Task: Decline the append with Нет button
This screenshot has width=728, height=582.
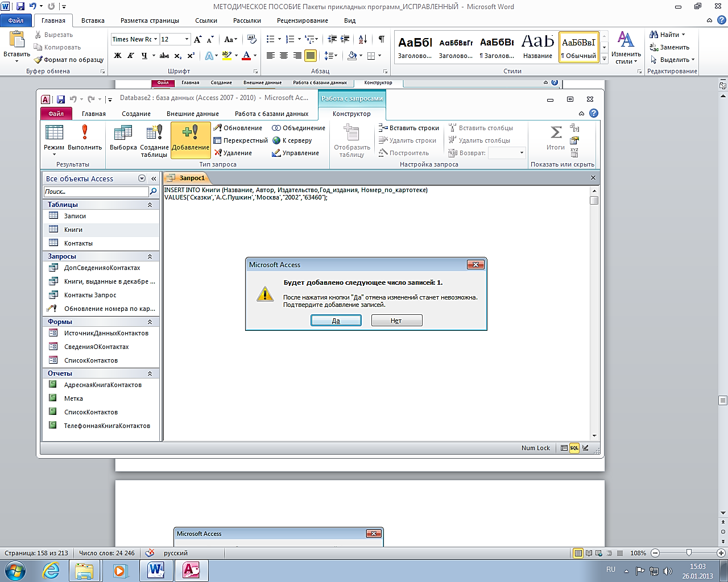Action: pos(396,321)
